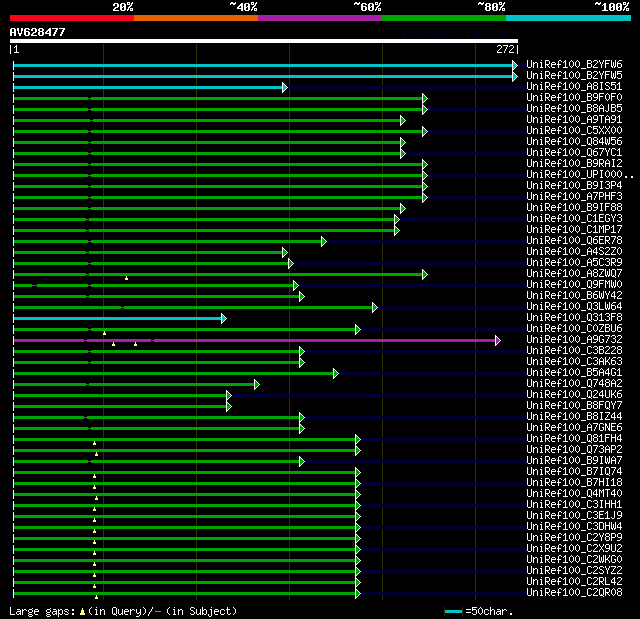Image resolution: width=640 pixels, height=619 pixels.
Task: Click the yellow triangle icon in the Large gaps legend
Action: click(x=82, y=611)
